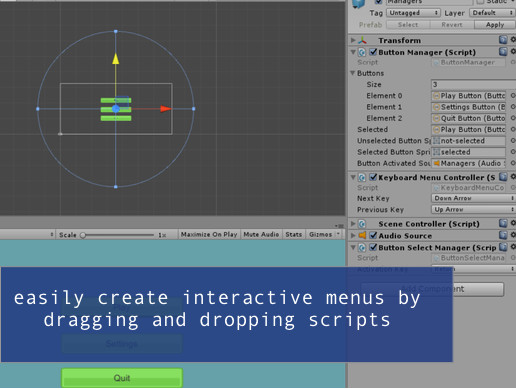Click object picker circle for Element 0
516x389 pixels.
pos(513,96)
